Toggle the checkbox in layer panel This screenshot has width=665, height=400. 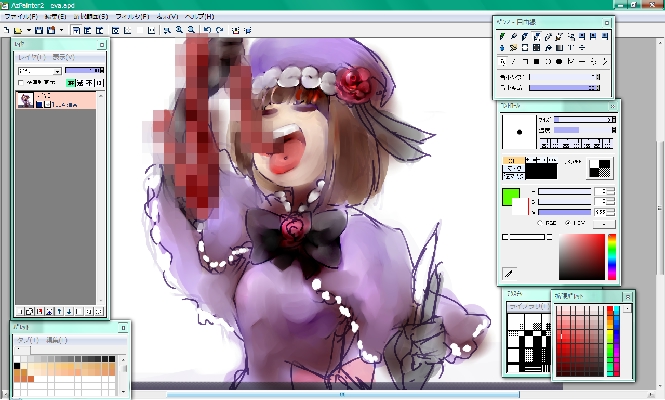tap(21, 83)
